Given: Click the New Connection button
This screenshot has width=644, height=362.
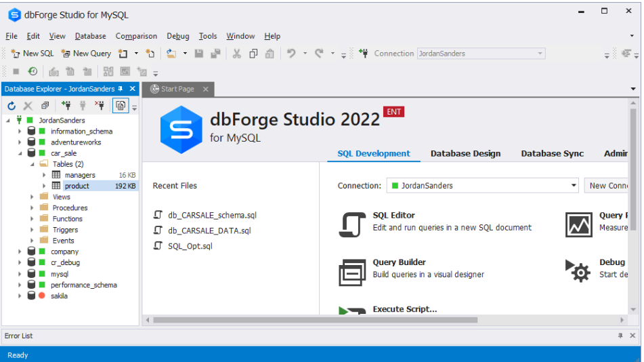Looking at the screenshot, I should tap(606, 186).
